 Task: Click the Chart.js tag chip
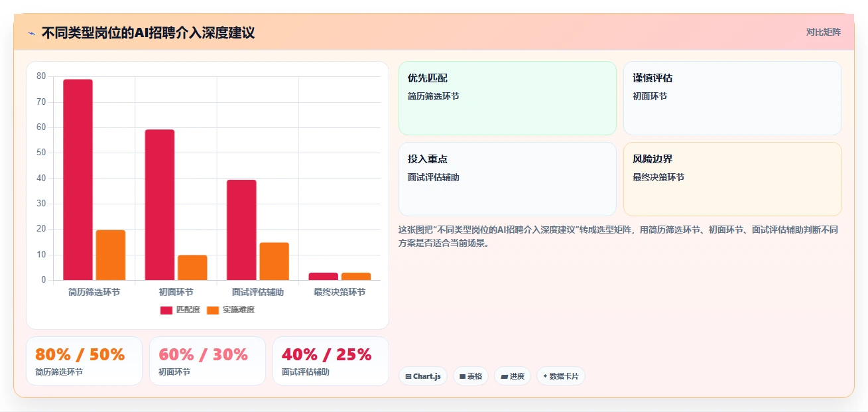pyautogui.click(x=423, y=376)
